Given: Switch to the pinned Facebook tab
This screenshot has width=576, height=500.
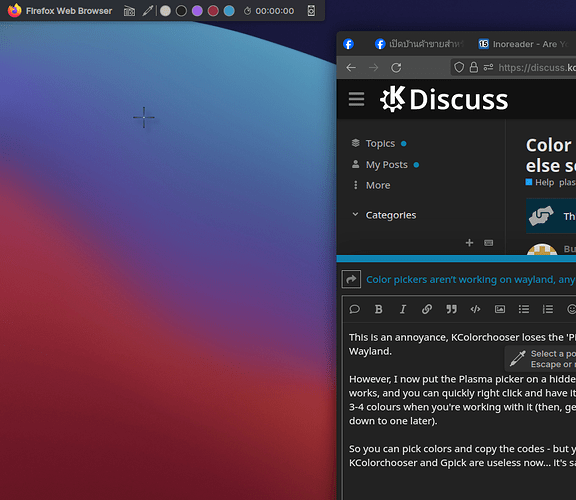Looking at the screenshot, I should [348, 44].
